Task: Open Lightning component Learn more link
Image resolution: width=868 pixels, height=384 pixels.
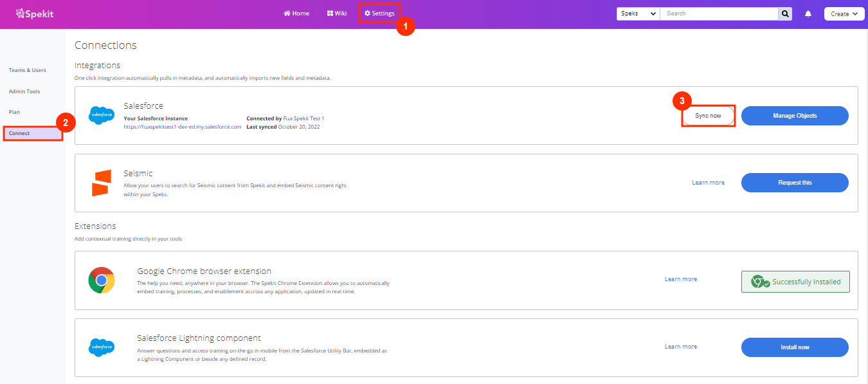Action: pyautogui.click(x=681, y=347)
